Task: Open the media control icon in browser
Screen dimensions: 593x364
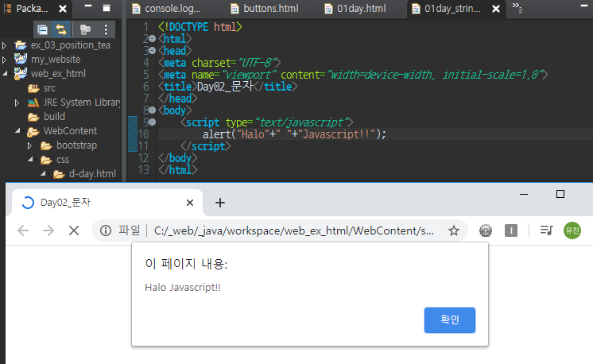Action: coord(546,230)
